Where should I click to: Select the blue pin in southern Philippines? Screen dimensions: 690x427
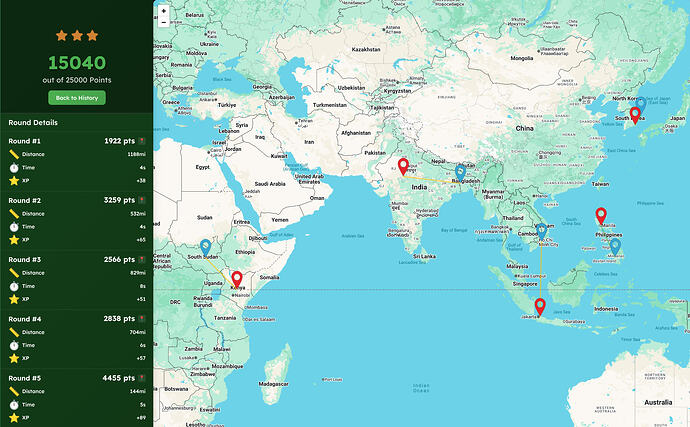(615, 247)
